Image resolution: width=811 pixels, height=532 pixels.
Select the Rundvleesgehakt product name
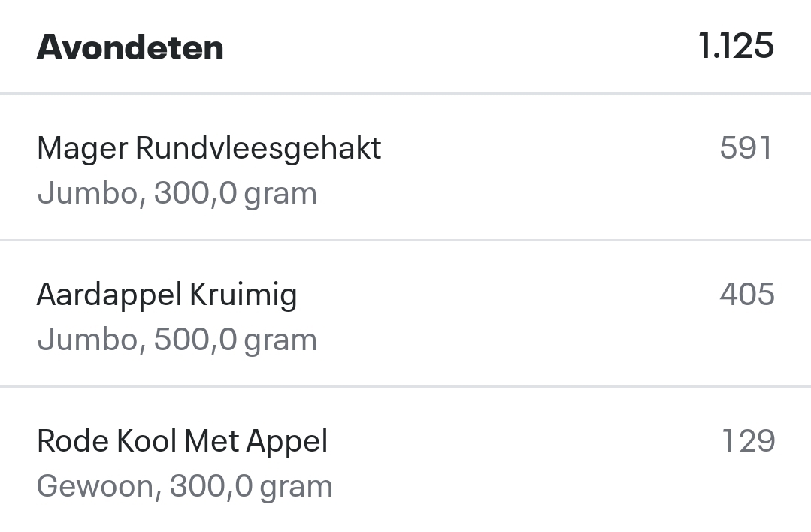point(209,148)
